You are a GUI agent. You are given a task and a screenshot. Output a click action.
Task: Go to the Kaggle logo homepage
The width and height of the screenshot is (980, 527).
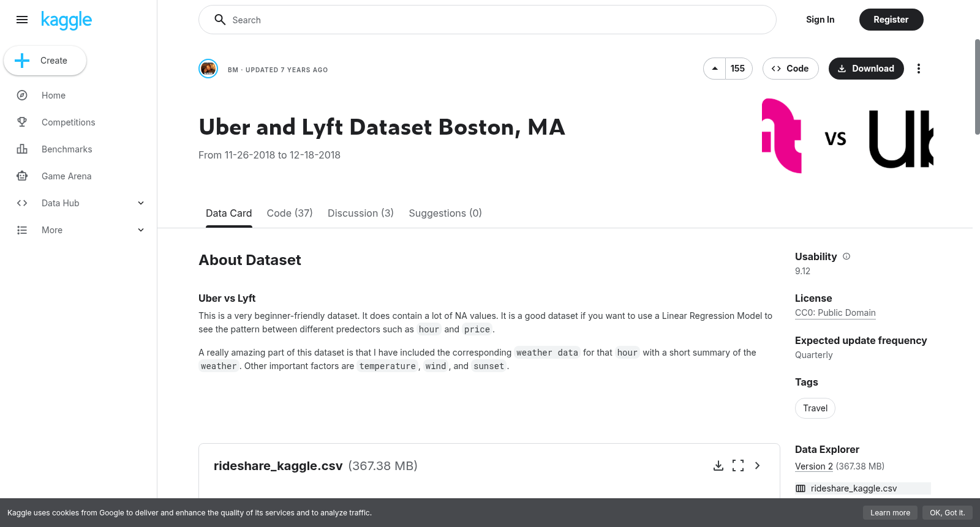[66, 20]
